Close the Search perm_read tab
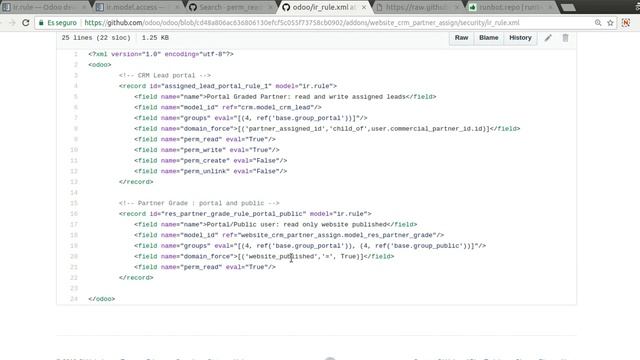The image size is (640, 360). [271, 7]
